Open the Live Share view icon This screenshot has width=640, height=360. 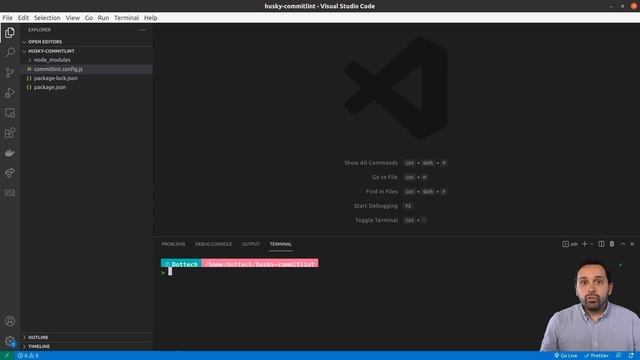click(10, 173)
